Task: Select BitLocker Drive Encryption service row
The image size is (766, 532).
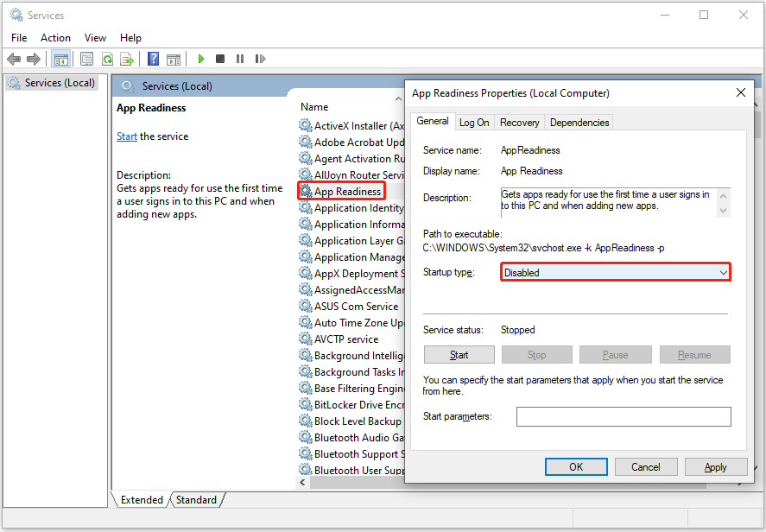Action: pyautogui.click(x=351, y=404)
